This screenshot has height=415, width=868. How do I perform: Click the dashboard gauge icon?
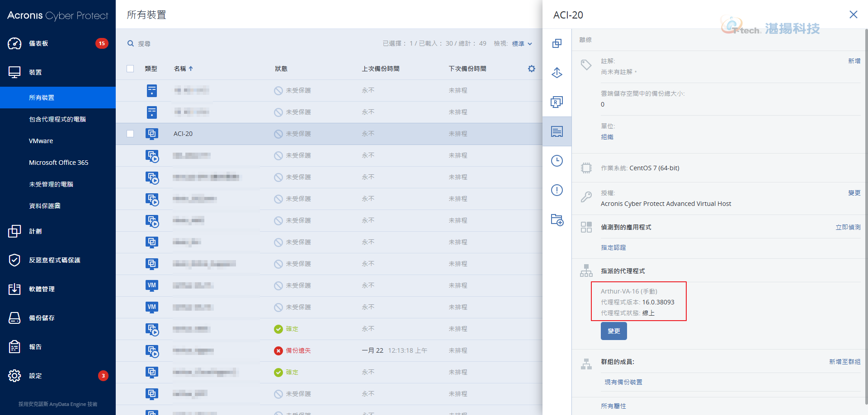[x=14, y=43]
